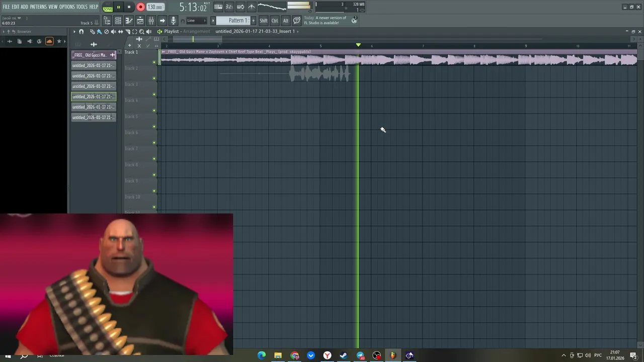Open the FILE menu
This screenshot has width=644, height=362.
coord(6,7)
